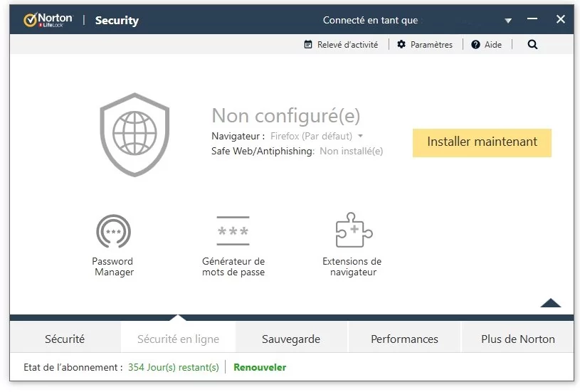This screenshot has height=392, width=580.
Task: Click the Non configuré(e) status heading
Action: click(x=286, y=115)
